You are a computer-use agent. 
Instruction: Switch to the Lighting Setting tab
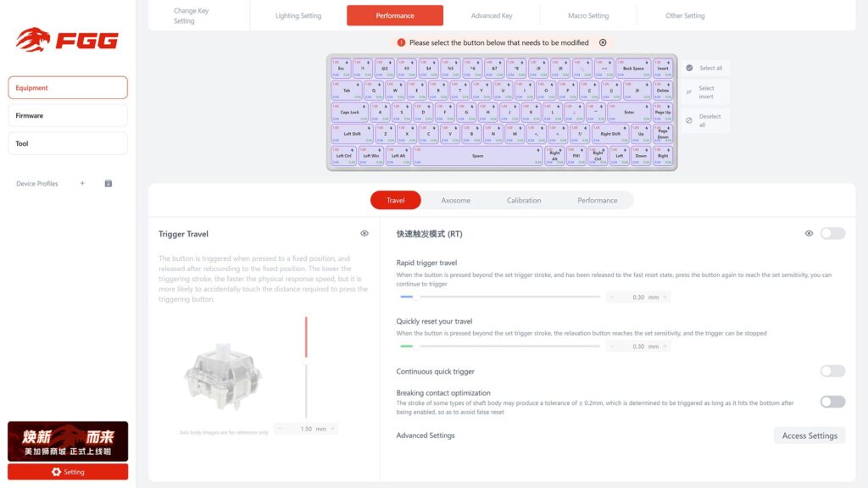tap(298, 15)
